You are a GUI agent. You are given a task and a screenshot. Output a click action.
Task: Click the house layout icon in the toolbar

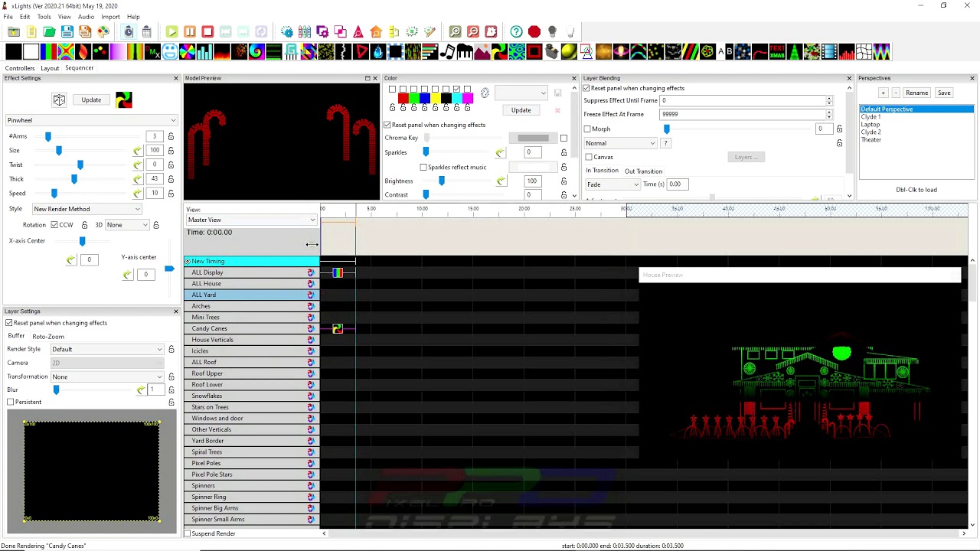point(376,31)
